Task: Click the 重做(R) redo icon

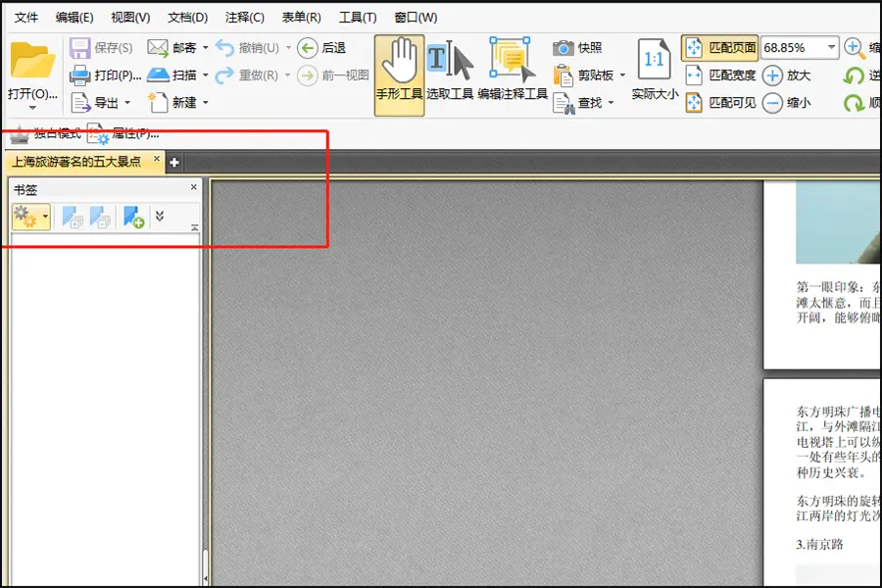Action: tap(224, 74)
